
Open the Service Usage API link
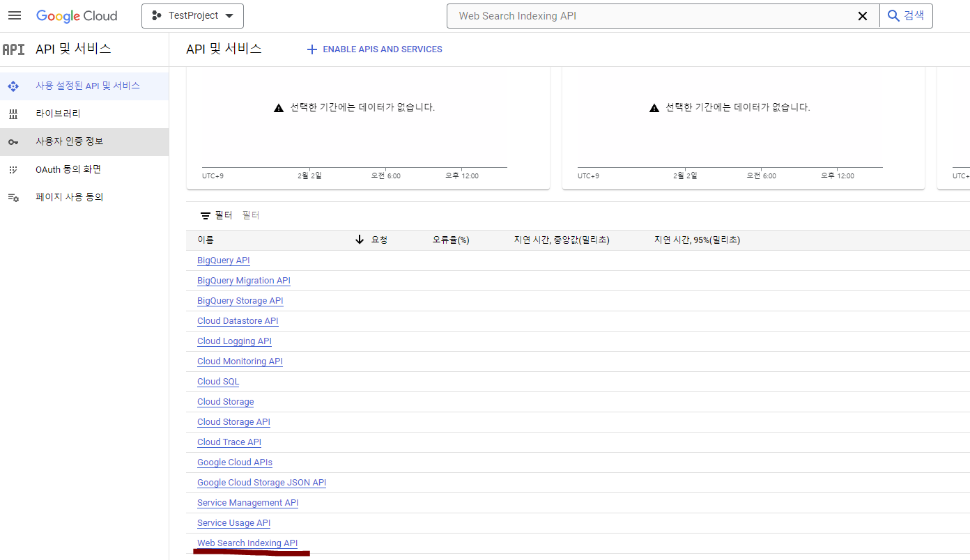(233, 523)
